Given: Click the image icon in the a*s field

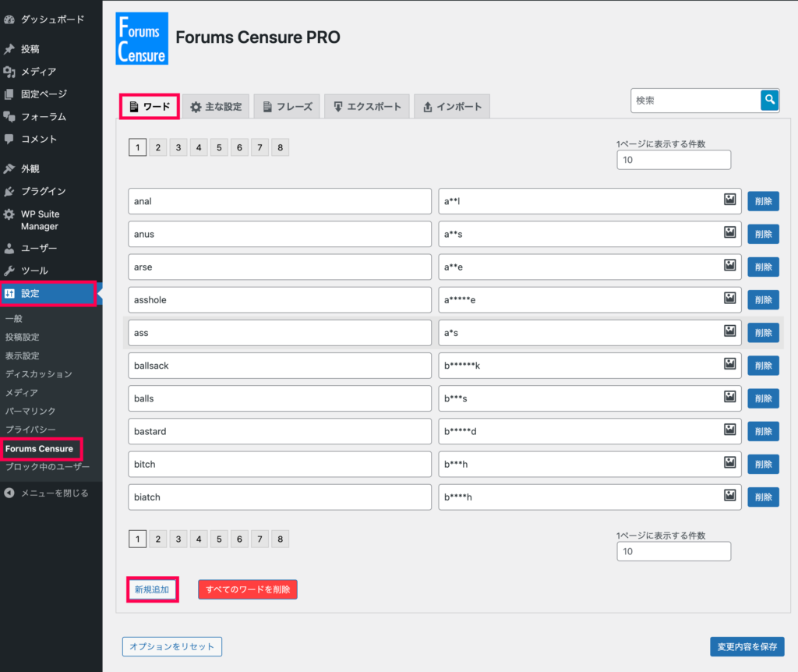Looking at the screenshot, I should 729,331.
